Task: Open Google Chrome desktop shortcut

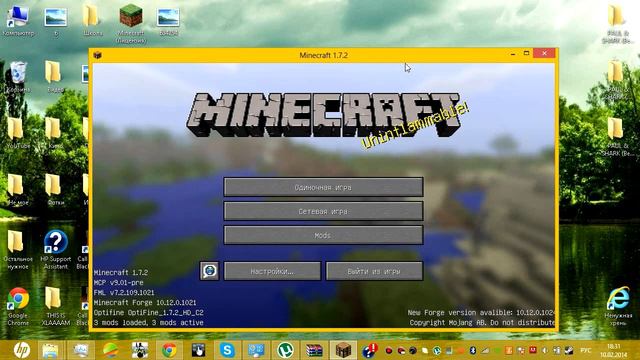Action: 18,306
